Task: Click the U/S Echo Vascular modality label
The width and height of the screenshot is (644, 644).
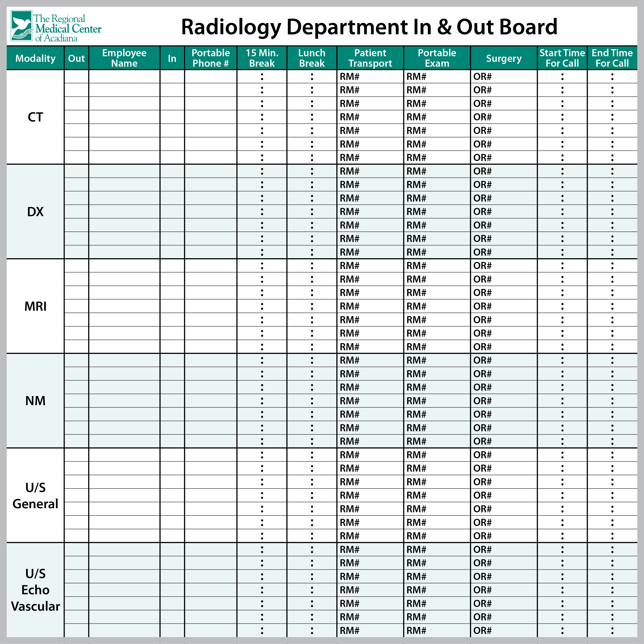Action: [x=35, y=590]
